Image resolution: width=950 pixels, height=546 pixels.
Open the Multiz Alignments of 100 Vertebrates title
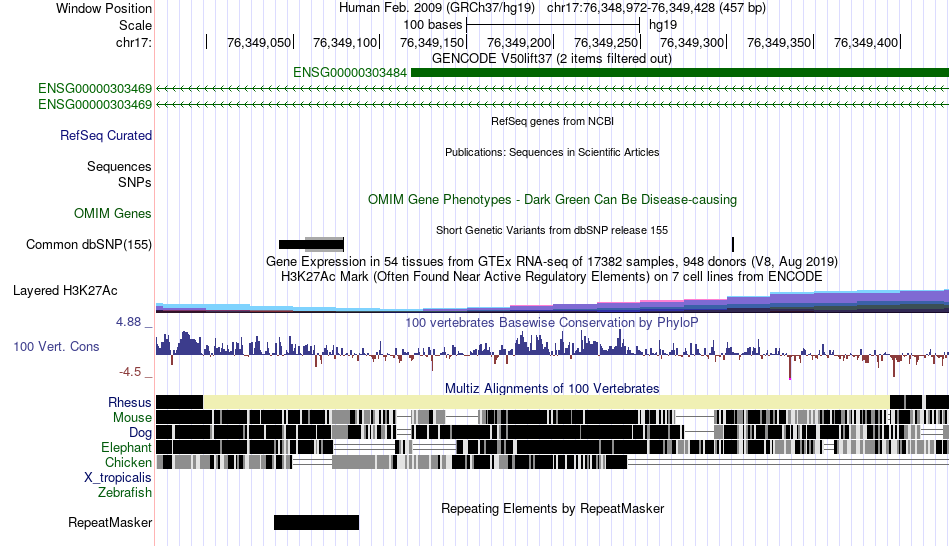click(x=552, y=388)
